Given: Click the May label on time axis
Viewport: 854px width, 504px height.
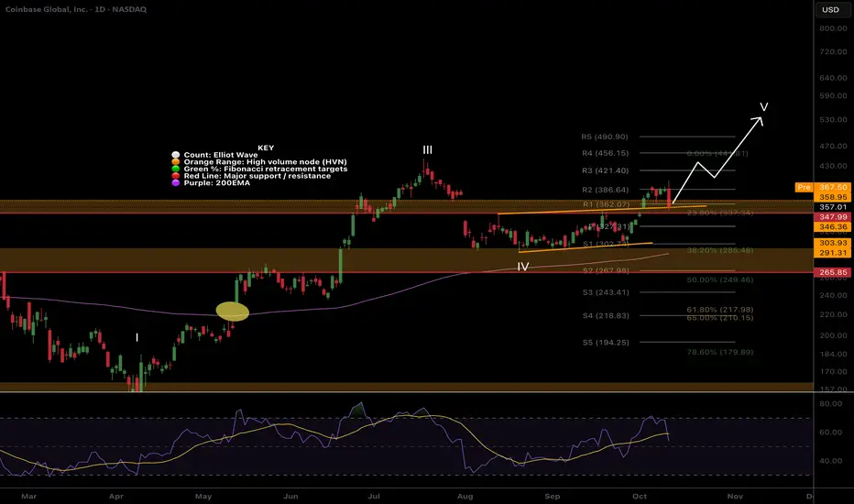Looking at the screenshot, I should tap(203, 497).
